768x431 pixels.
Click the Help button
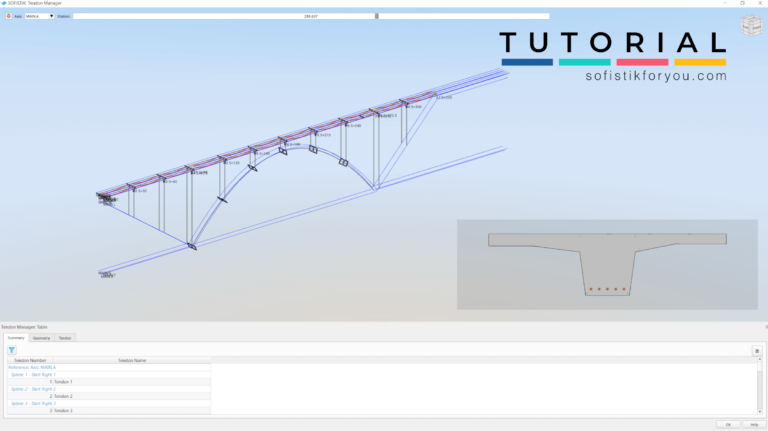[x=754, y=425]
